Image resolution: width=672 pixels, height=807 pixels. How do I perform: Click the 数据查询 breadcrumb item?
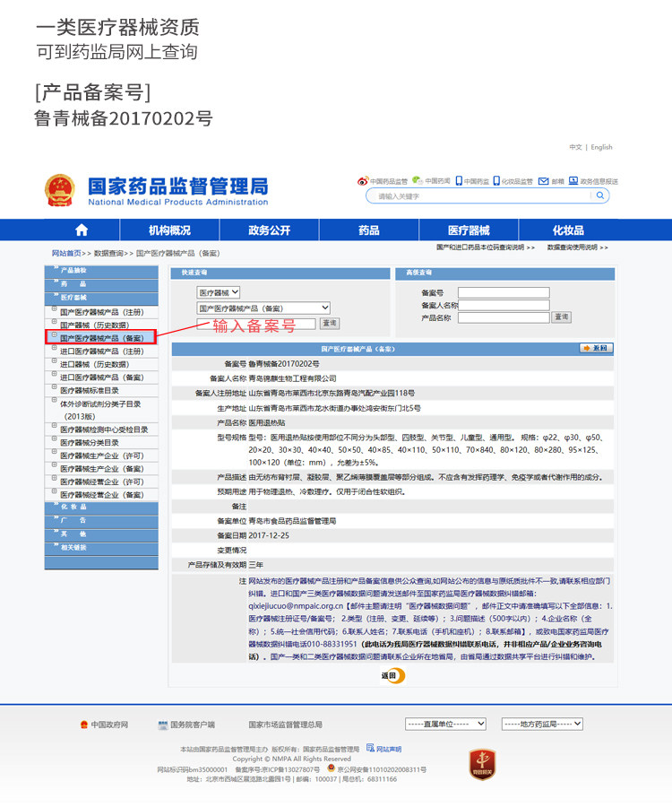tap(108, 253)
